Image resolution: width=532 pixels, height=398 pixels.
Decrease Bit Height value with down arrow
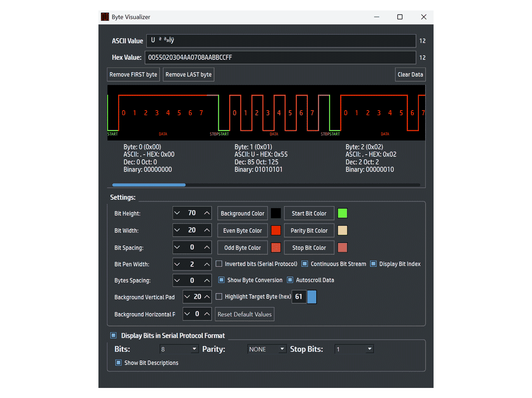[177, 213]
